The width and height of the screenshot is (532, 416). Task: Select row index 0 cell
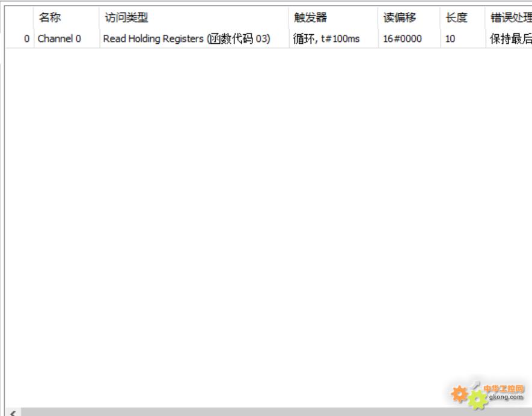click(x=20, y=38)
